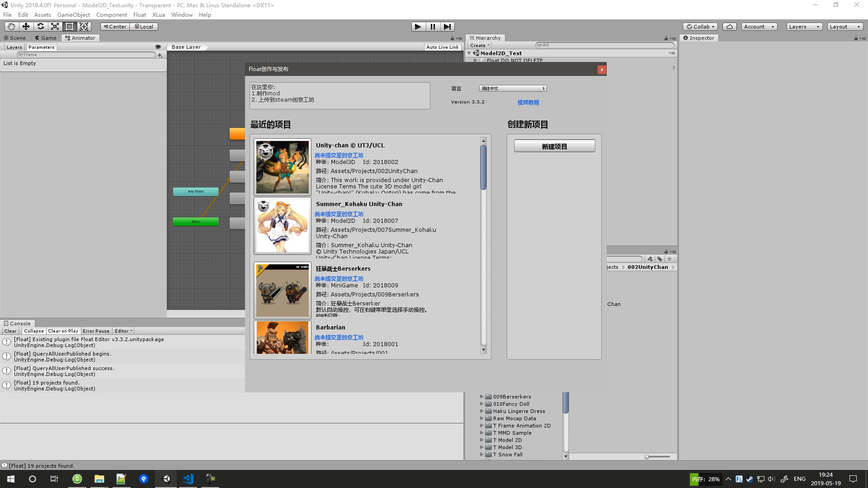Collapse the Model2D_Test hierarchy item

click(x=469, y=53)
